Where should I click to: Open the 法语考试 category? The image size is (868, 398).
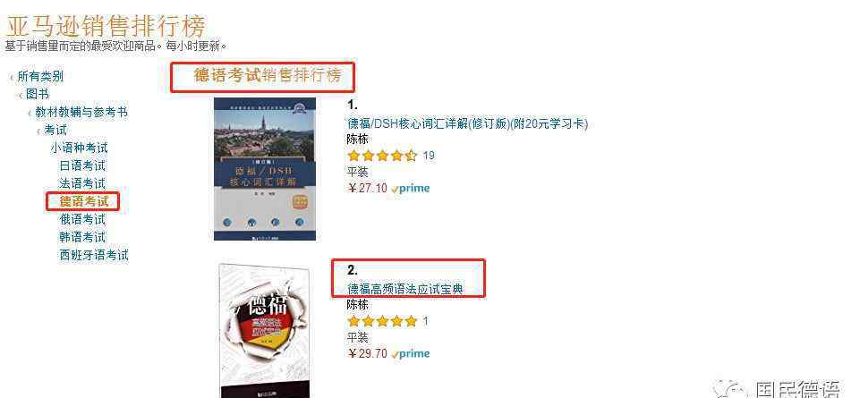click(82, 183)
